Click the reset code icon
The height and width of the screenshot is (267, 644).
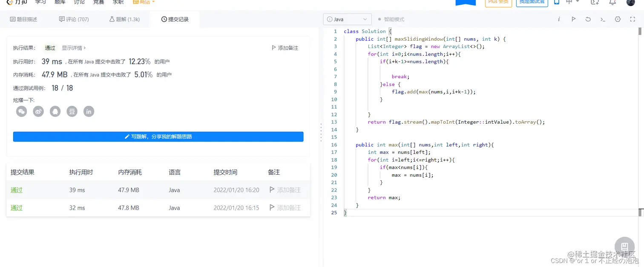[x=588, y=19]
